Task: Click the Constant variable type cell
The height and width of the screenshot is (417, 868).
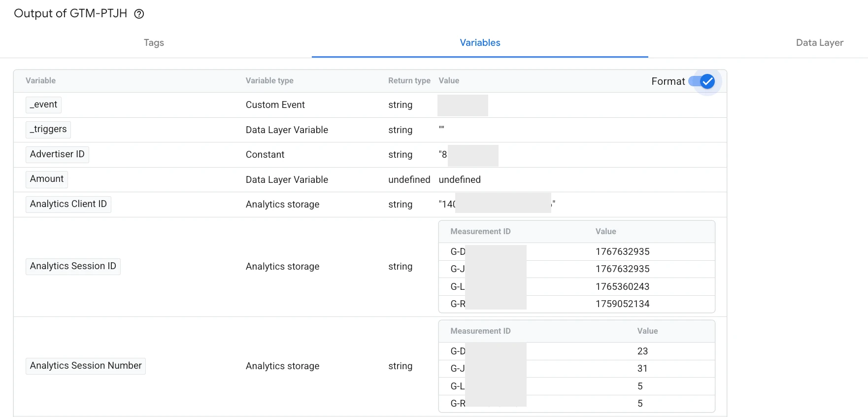Action: coord(265,155)
